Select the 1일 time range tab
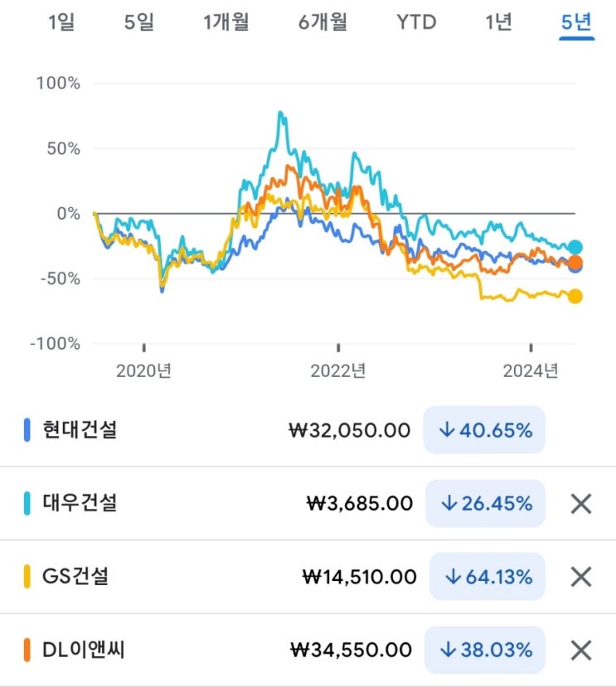 coord(61,22)
